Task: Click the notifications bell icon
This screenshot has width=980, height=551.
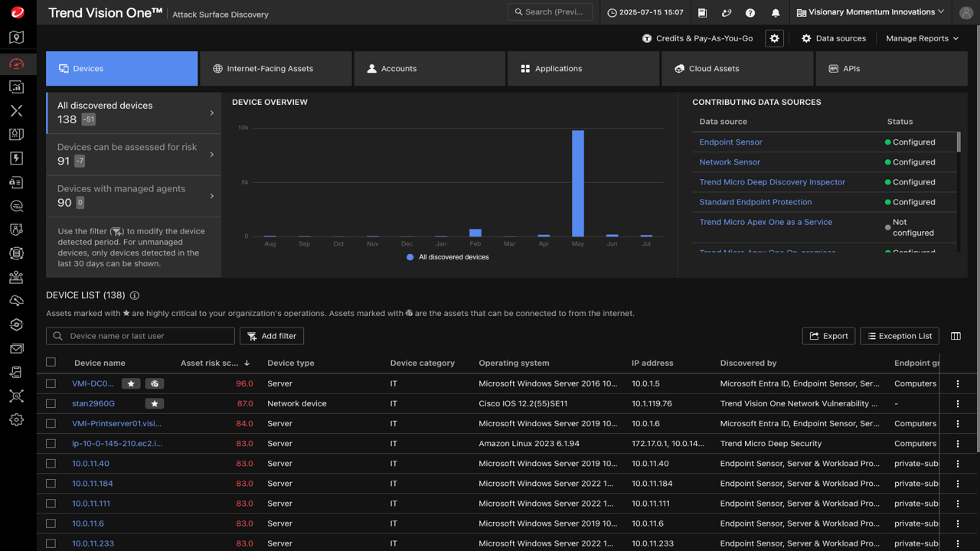Action: [x=775, y=13]
